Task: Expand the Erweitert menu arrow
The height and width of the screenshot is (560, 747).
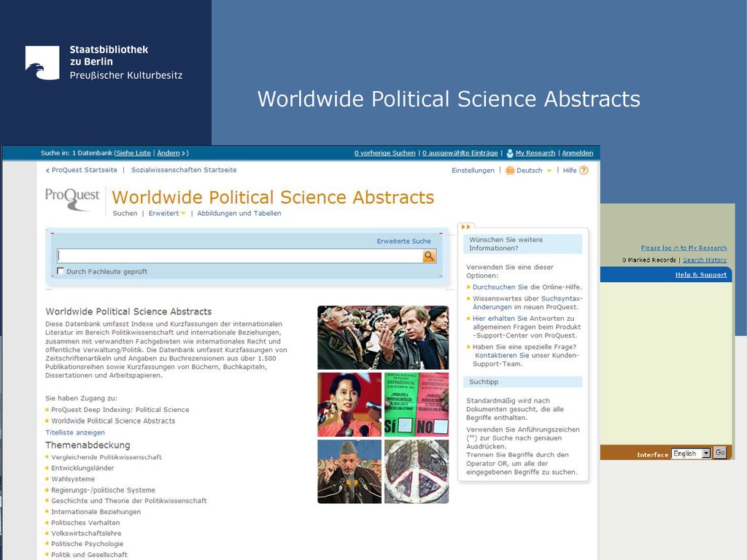Action: [x=183, y=214]
